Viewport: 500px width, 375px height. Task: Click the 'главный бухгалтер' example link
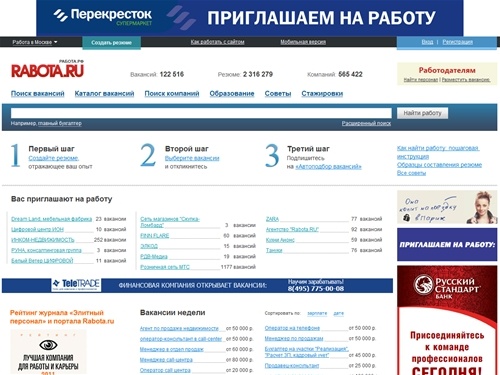click(60, 123)
